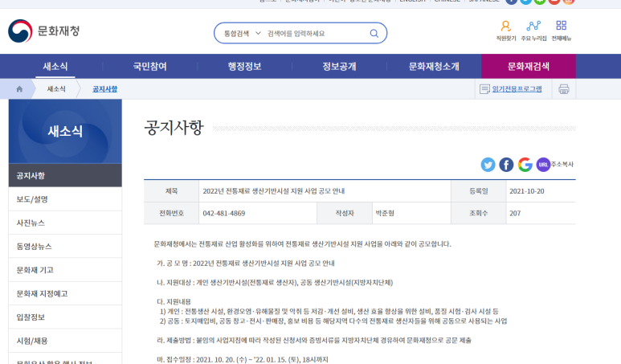Screen dimensions: 621x364
Task: Click line starting 가. 공 모 명
Action: [x=246, y=263]
